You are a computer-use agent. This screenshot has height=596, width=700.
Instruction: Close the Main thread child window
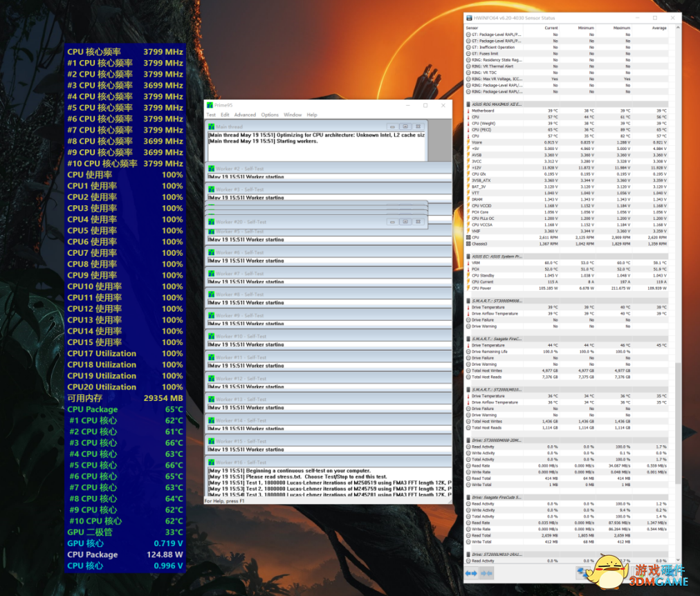click(418, 127)
